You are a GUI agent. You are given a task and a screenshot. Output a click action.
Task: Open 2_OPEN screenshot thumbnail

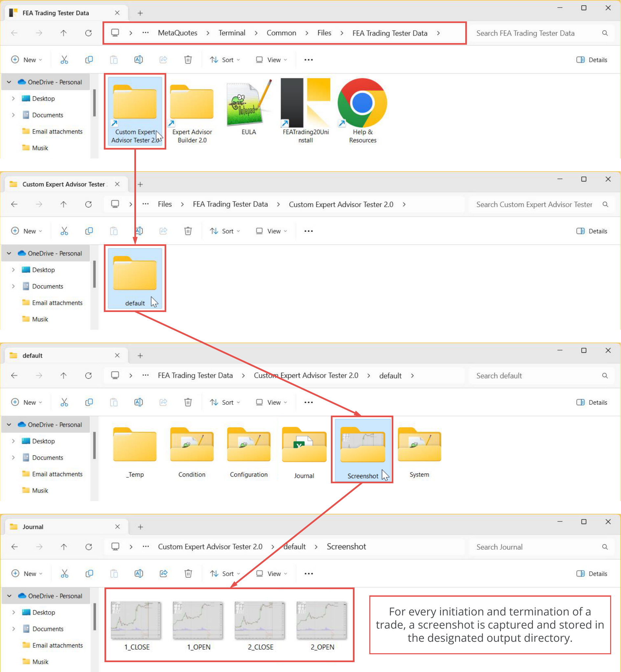click(x=322, y=626)
